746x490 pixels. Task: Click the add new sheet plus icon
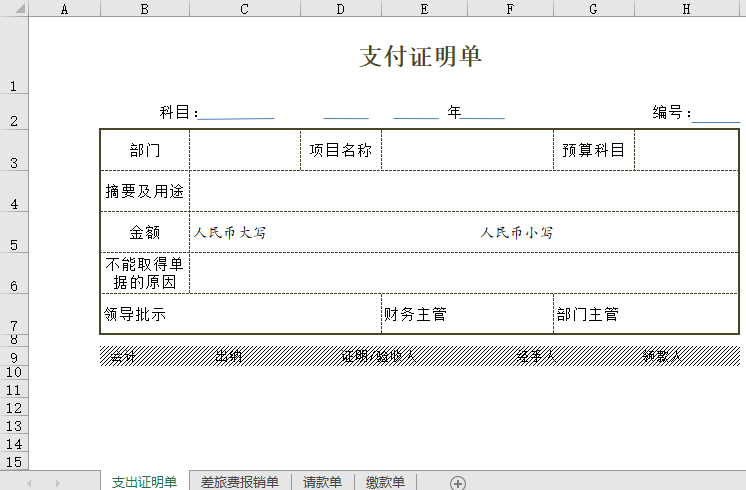[x=458, y=483]
